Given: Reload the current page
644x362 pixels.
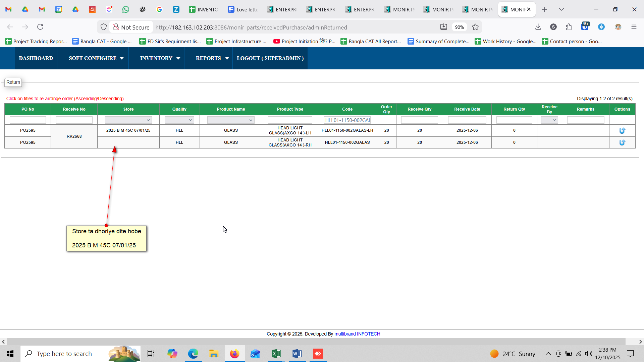Looking at the screenshot, I should 40,27.
